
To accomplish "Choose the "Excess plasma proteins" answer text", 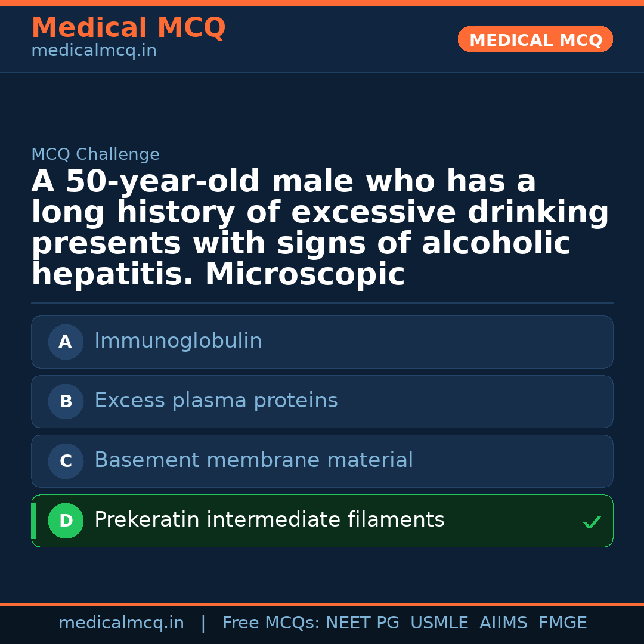I will tap(216, 401).
